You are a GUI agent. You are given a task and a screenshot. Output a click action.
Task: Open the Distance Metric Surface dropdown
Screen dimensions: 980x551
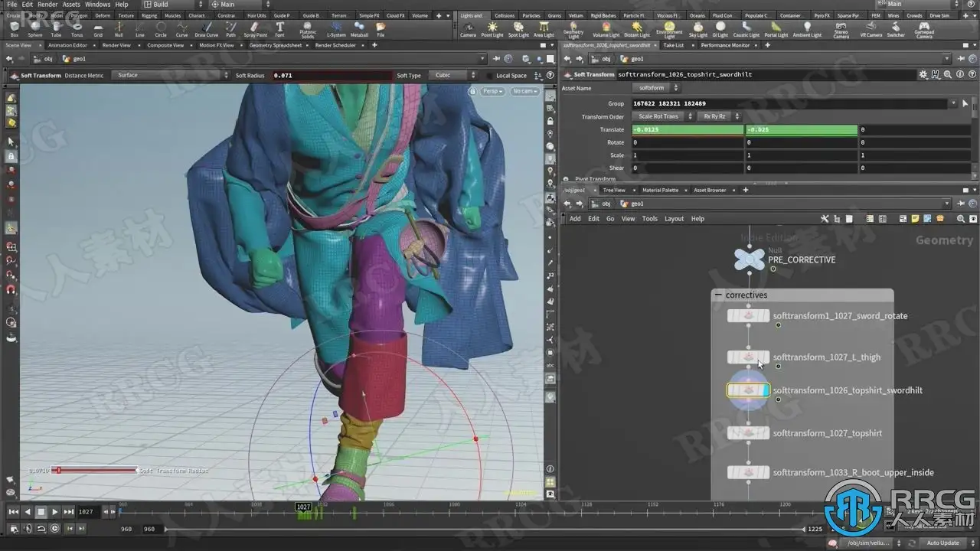coord(170,76)
